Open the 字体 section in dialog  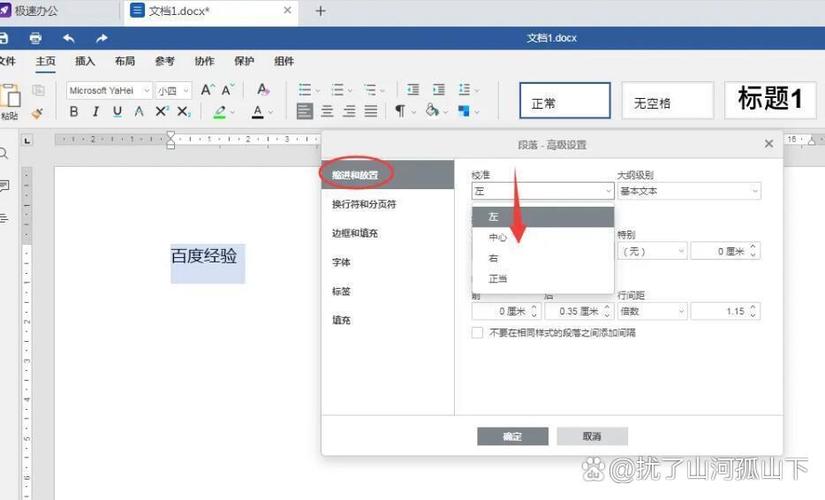(388, 262)
